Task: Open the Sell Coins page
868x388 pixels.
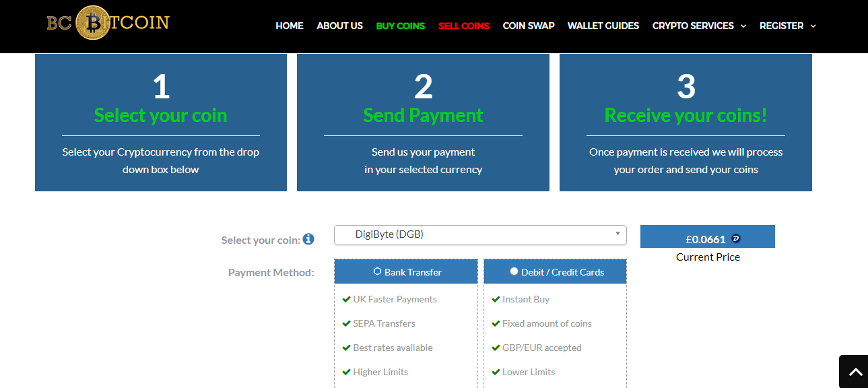Action: (x=464, y=26)
